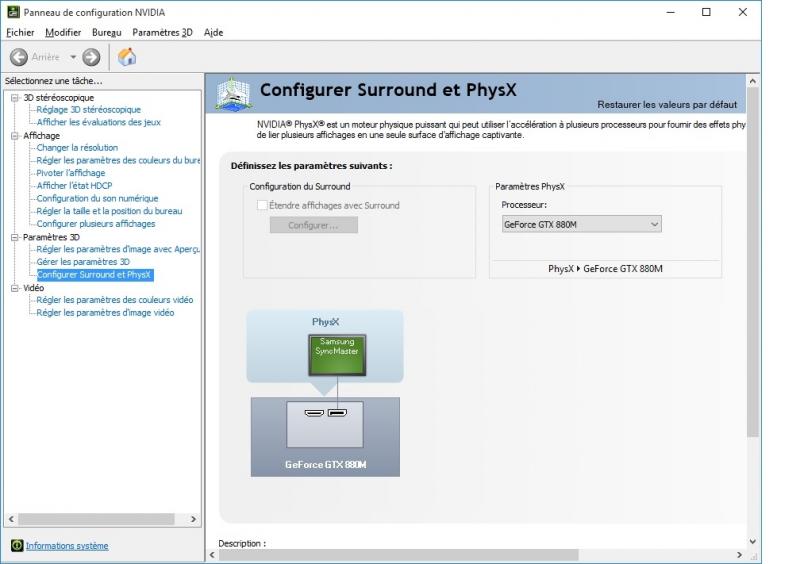This screenshot has width=800, height=564.
Task: Collapse the Affichage tree node
Action: pos(15,136)
